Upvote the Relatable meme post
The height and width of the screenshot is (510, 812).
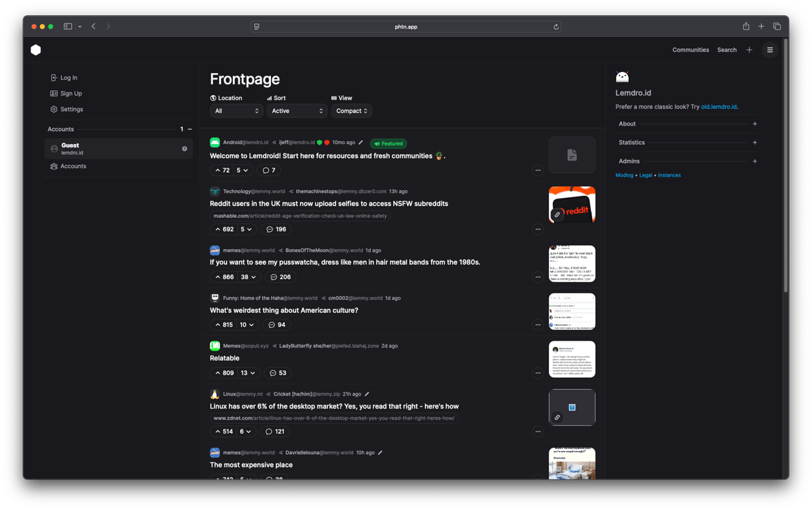point(218,373)
